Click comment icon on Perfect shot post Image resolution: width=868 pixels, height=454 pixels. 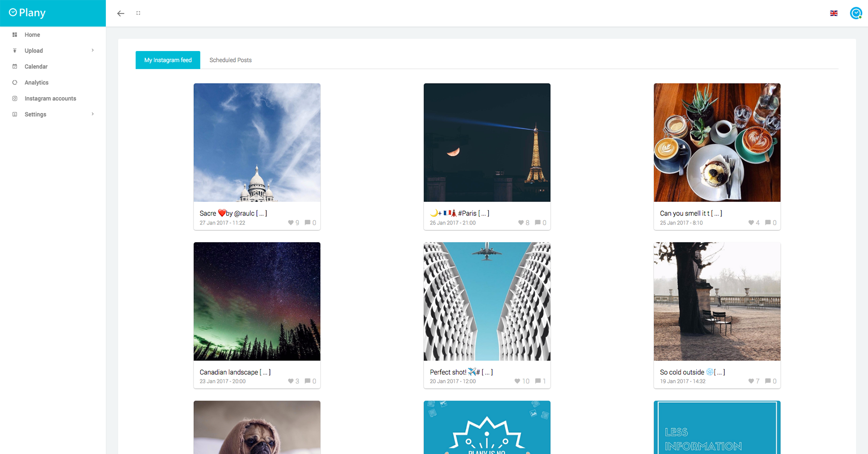click(538, 381)
